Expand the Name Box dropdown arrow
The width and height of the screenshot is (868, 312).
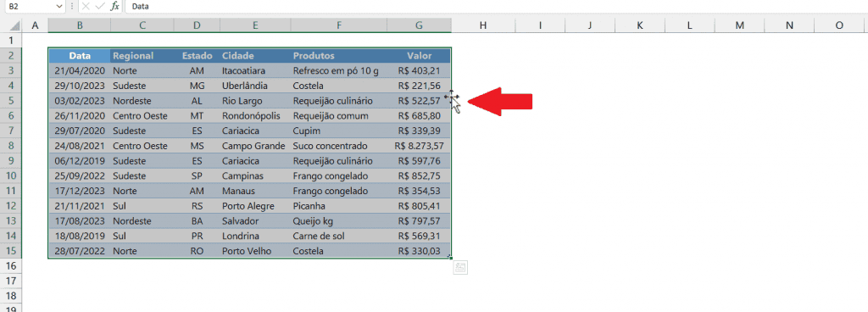(59, 6)
